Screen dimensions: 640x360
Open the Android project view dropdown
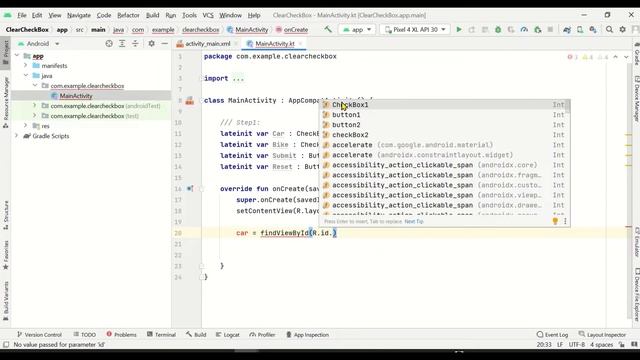(x=39, y=43)
